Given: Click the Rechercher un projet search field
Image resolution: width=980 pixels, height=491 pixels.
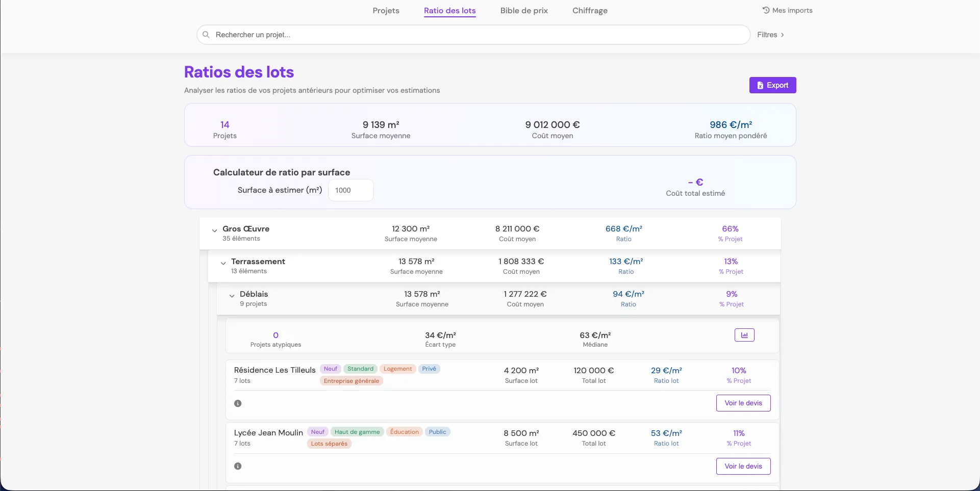Looking at the screenshot, I should coord(473,35).
